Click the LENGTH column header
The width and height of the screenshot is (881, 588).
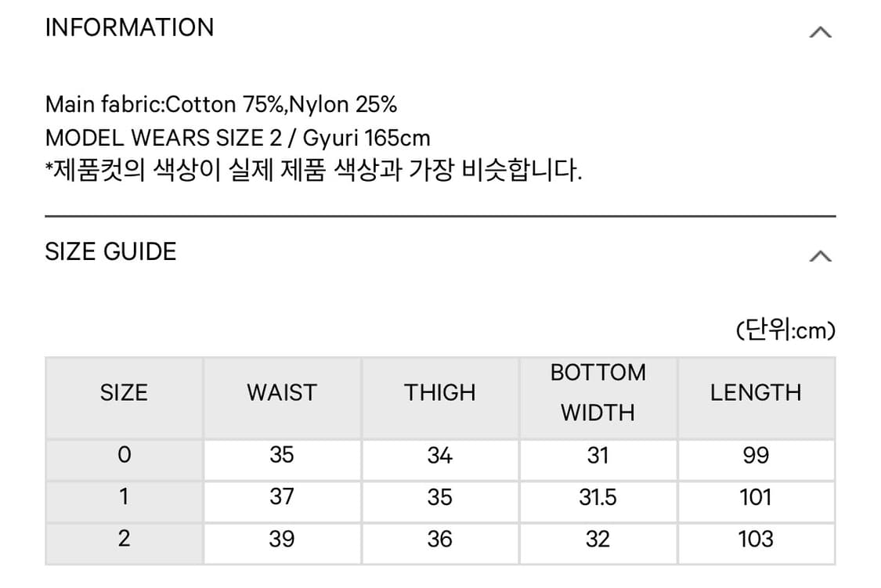[756, 392]
